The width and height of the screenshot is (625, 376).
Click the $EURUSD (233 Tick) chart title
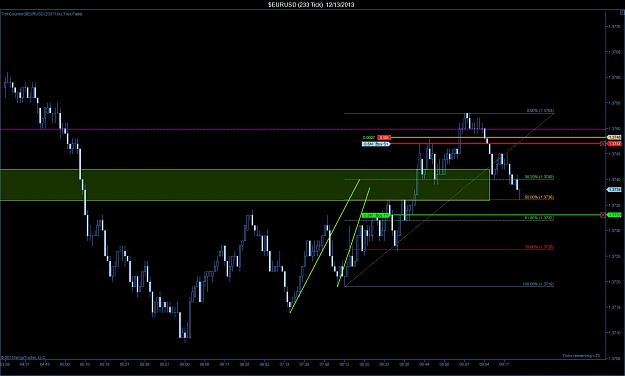coord(311,4)
